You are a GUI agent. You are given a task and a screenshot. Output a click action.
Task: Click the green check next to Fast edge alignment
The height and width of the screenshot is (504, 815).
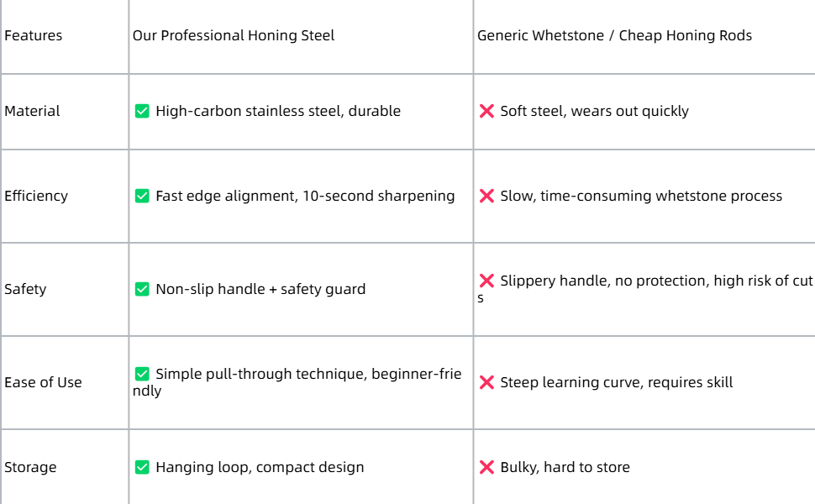(142, 196)
